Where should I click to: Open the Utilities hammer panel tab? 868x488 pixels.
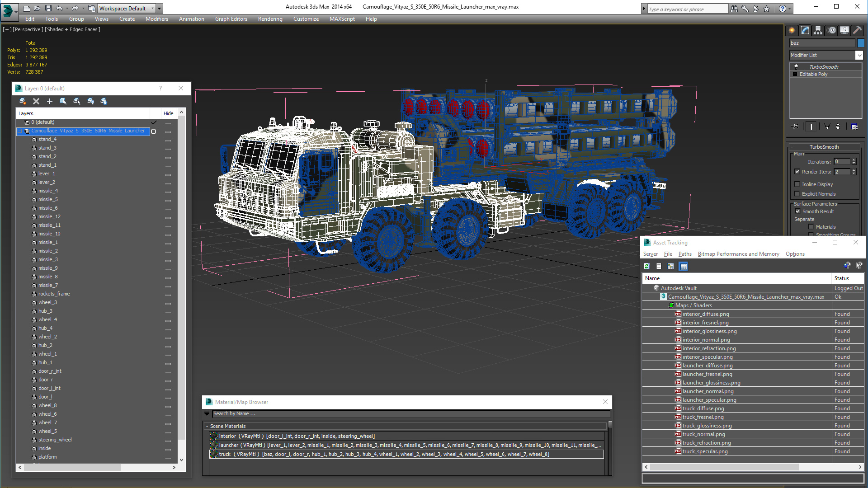tap(857, 30)
